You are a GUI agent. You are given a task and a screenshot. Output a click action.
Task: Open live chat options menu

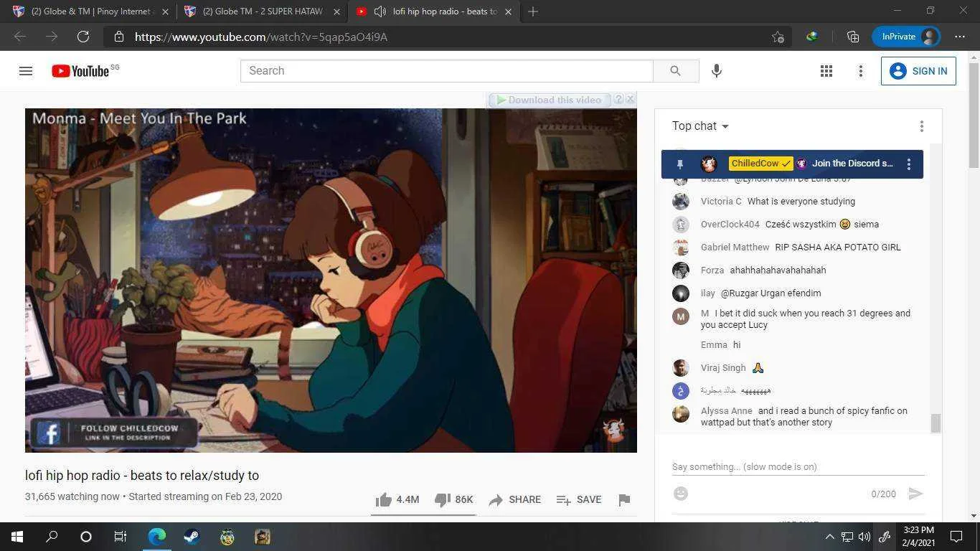pyautogui.click(x=922, y=126)
